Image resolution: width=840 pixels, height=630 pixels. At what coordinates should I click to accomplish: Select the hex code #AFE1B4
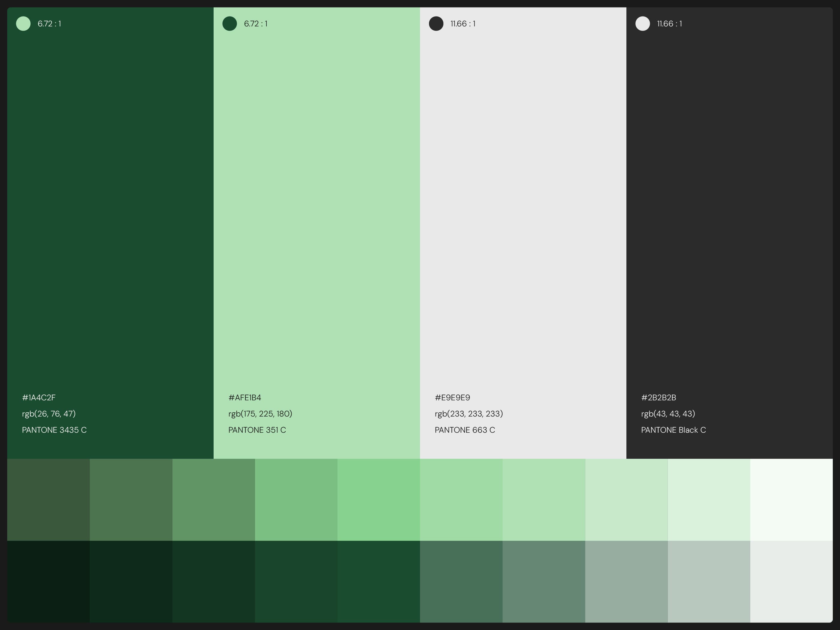pos(245,397)
